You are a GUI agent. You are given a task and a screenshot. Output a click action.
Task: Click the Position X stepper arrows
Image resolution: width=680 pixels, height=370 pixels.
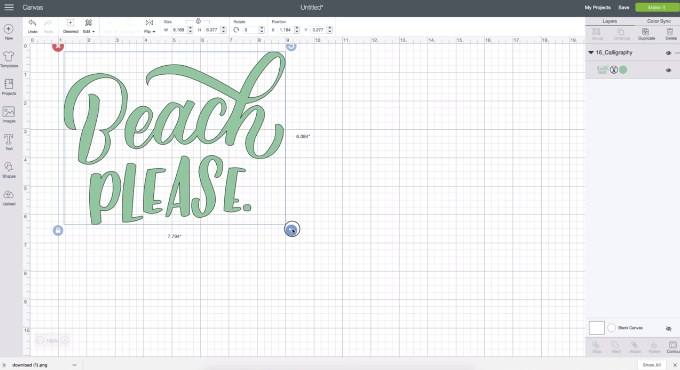(x=297, y=30)
